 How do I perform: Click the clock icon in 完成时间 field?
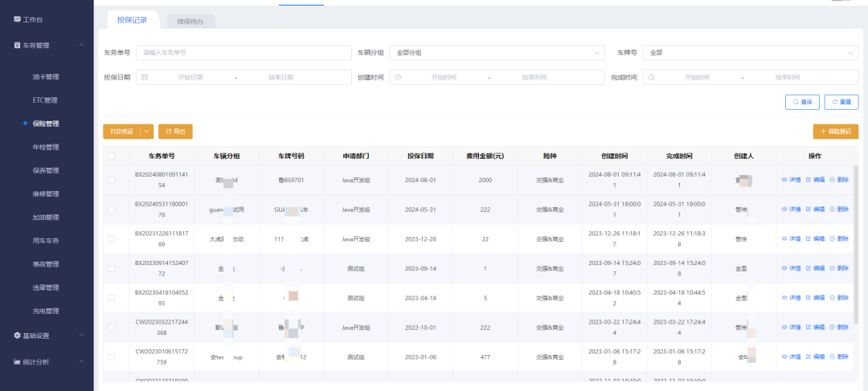click(651, 77)
